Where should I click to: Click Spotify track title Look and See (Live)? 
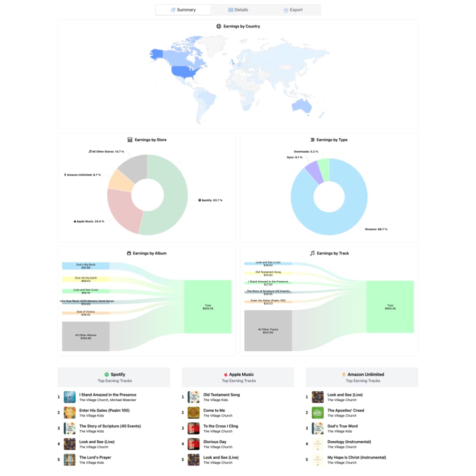click(x=97, y=442)
